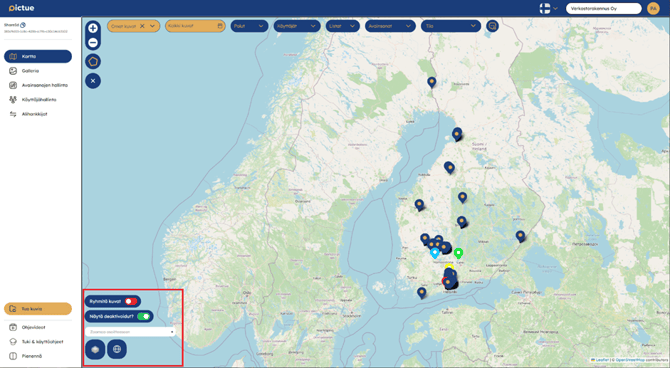Open the map layers cube button
Viewport: 670px width, 368px height.
(95, 349)
